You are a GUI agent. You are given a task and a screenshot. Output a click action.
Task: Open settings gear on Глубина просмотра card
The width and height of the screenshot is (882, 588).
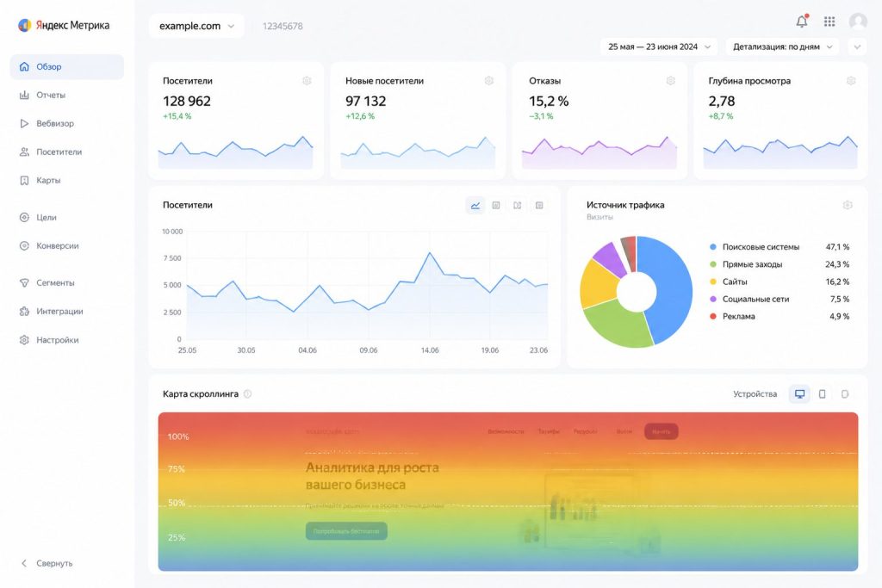click(851, 81)
